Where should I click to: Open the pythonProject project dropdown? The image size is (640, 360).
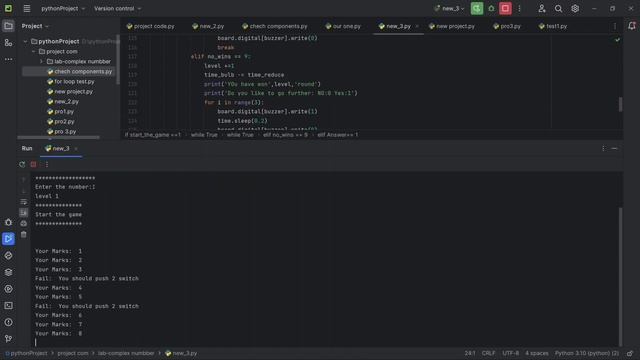coord(63,9)
